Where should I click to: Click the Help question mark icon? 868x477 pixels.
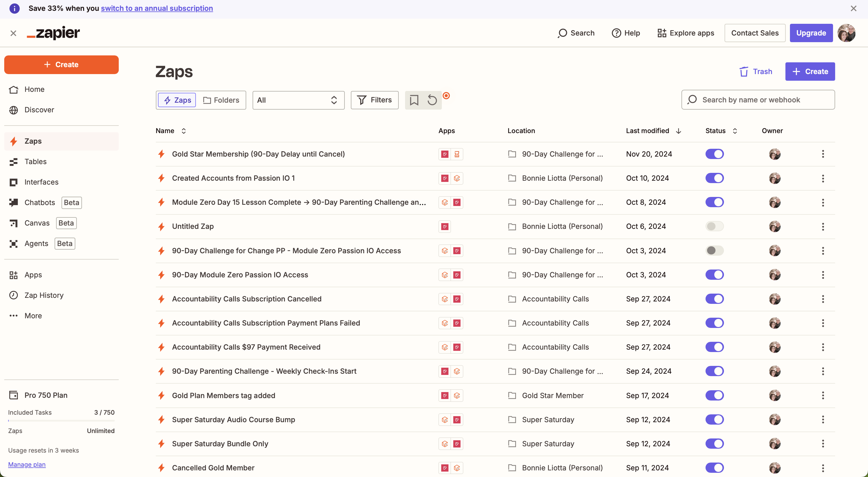click(616, 33)
